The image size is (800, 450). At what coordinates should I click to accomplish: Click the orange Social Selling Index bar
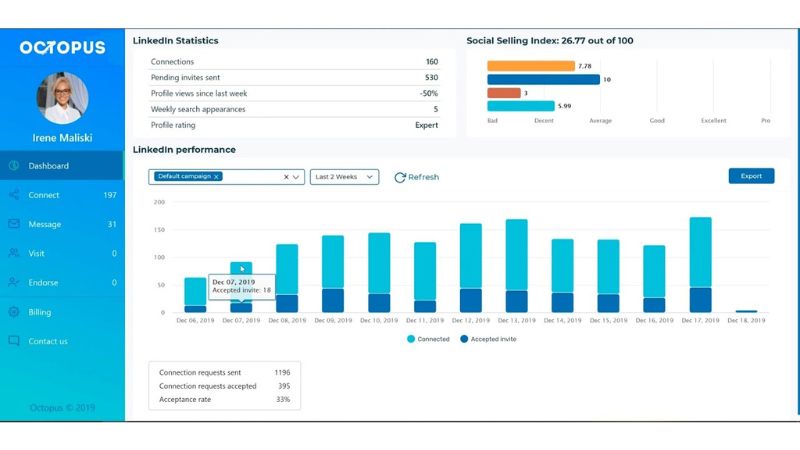coord(531,66)
